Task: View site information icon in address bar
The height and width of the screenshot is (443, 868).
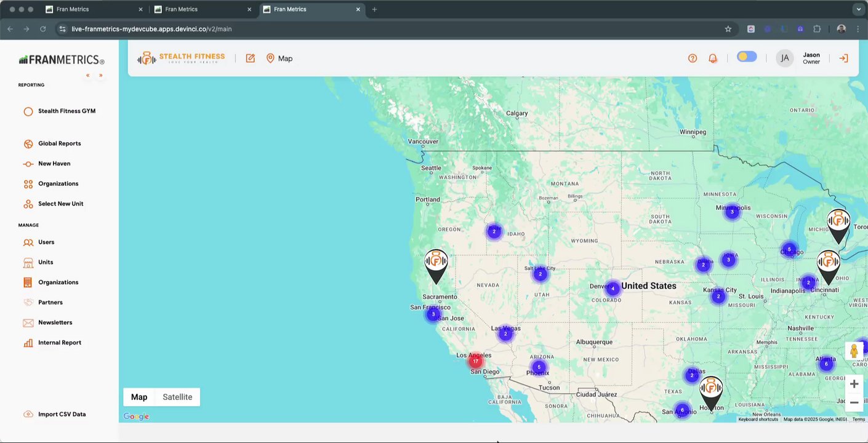Action: [x=62, y=29]
